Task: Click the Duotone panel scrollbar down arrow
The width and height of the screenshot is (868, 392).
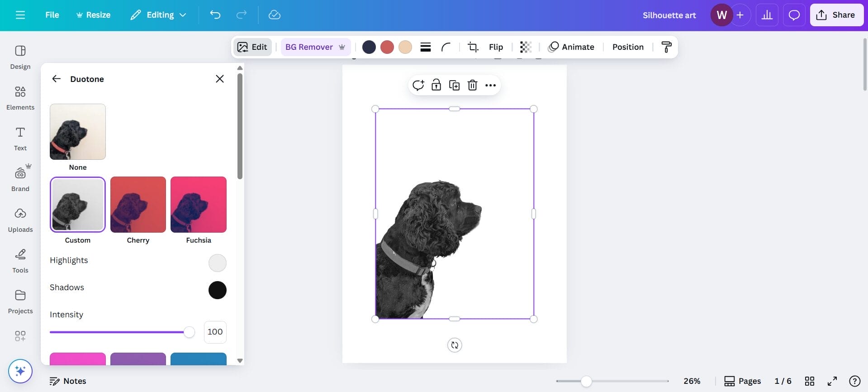Action: [x=240, y=361]
